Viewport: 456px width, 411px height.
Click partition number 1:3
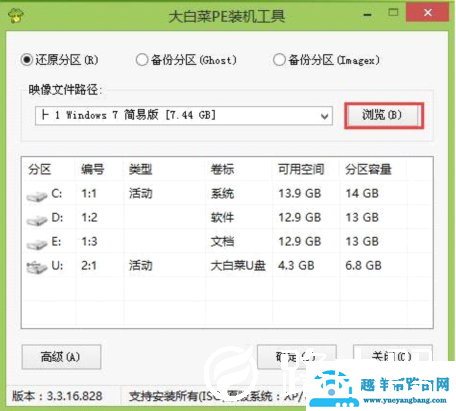point(89,241)
